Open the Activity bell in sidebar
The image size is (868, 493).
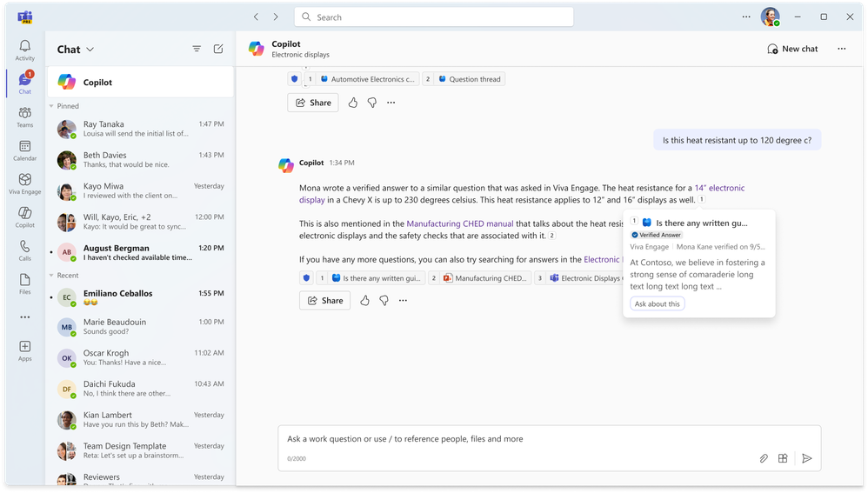[25, 50]
